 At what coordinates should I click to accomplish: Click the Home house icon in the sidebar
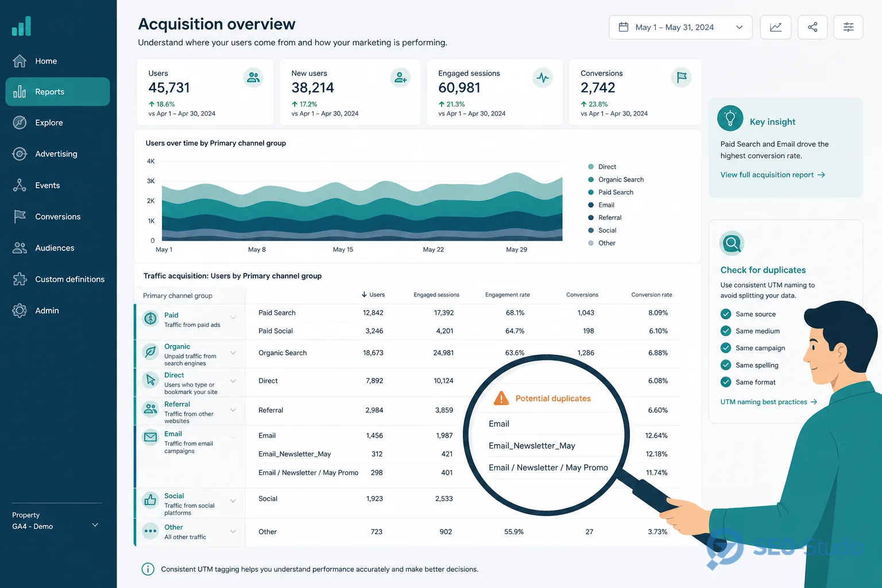(x=20, y=61)
